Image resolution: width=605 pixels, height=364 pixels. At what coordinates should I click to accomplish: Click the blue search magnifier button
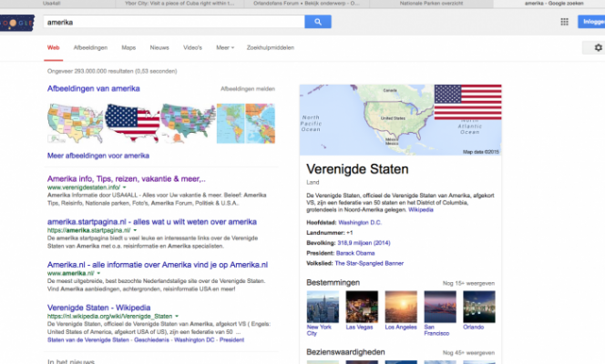coord(318,22)
